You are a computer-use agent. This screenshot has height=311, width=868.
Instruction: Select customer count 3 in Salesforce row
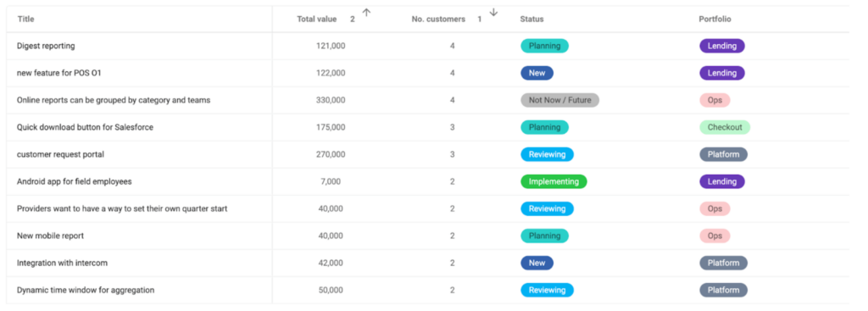453,127
